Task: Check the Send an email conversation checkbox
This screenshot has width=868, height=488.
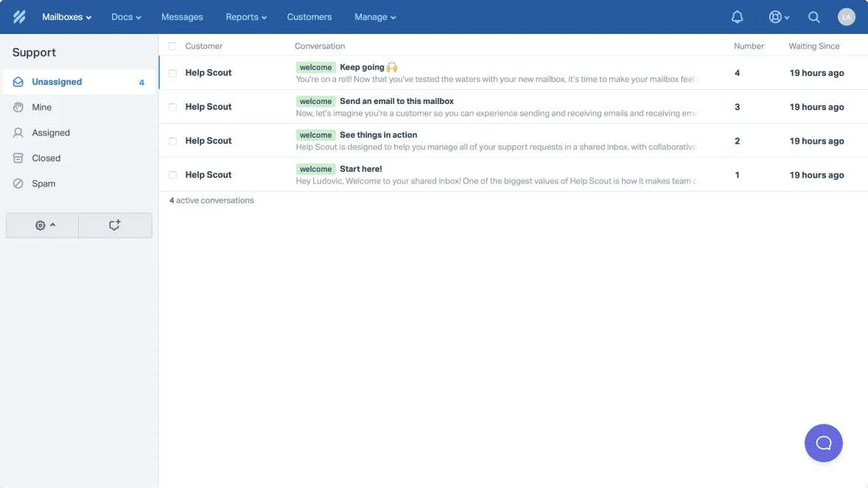Action: 172,107
